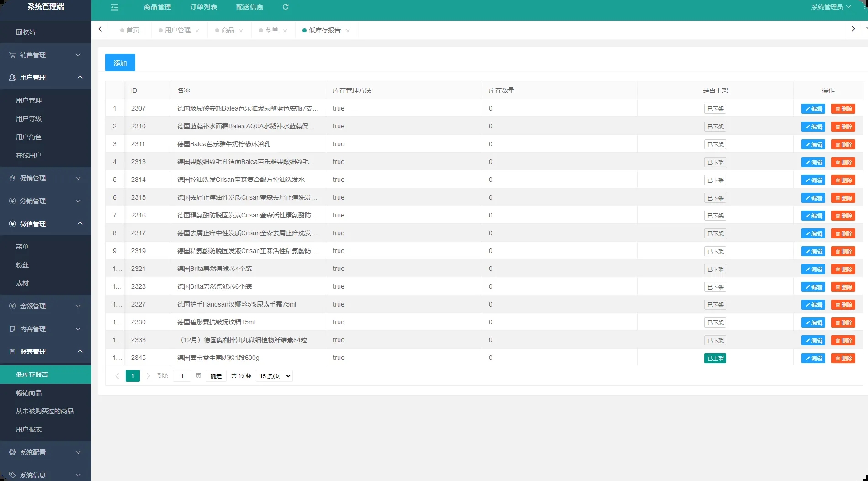Open 商品管理 in the top navigation

[157, 7]
